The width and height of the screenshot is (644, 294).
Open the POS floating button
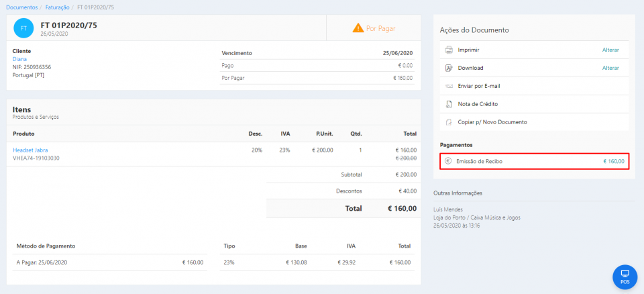pyautogui.click(x=625, y=277)
